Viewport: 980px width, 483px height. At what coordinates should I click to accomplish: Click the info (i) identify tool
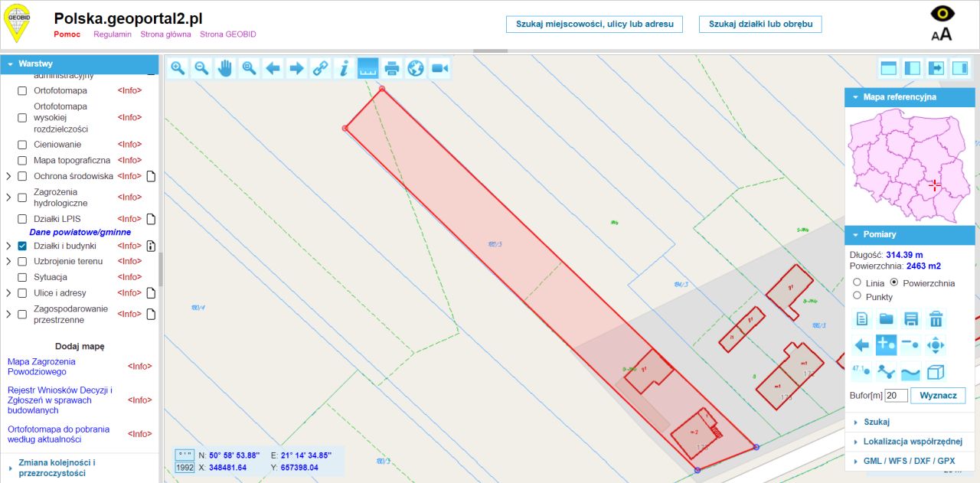tap(344, 68)
